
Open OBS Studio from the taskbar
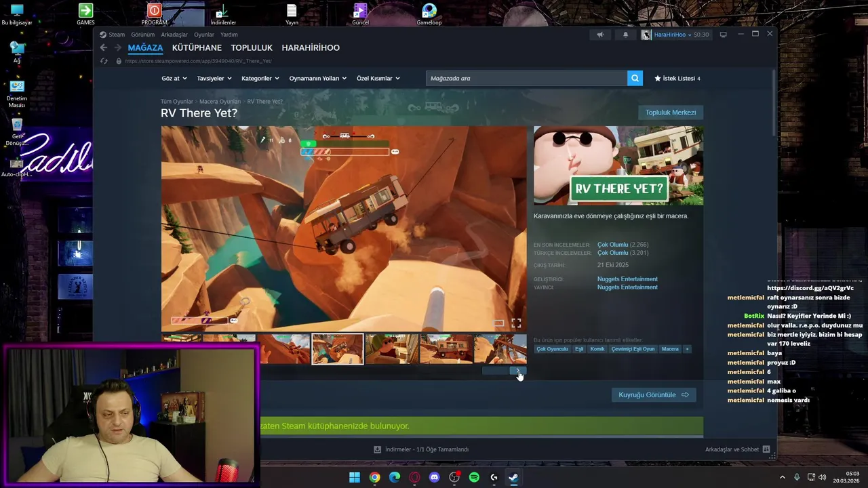454,477
